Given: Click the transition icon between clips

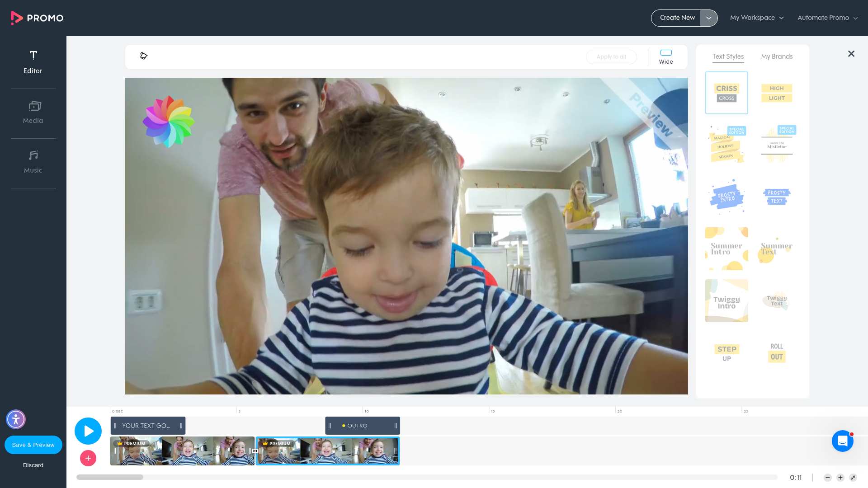Looking at the screenshot, I should click(x=255, y=451).
